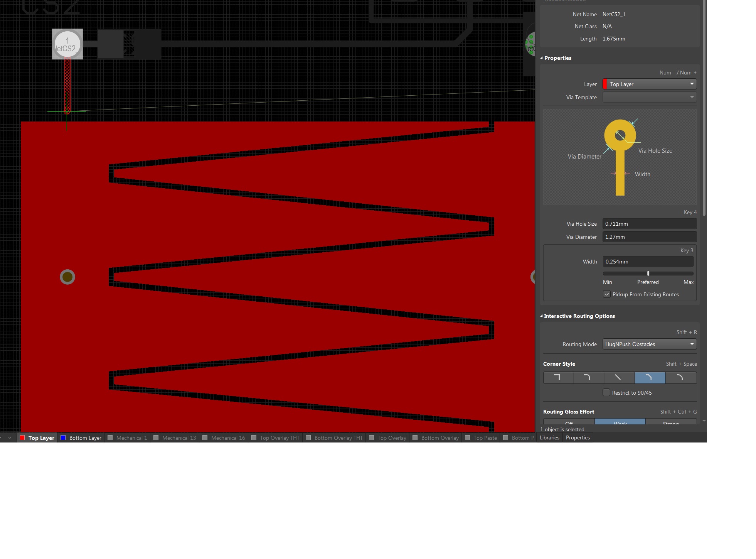Switch to the Top Overlay THT tab

275,438
